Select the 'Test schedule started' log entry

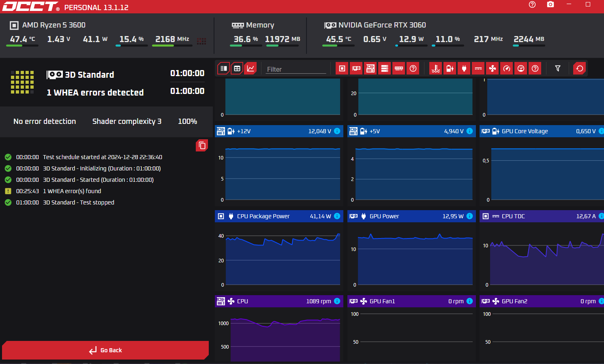(103, 157)
